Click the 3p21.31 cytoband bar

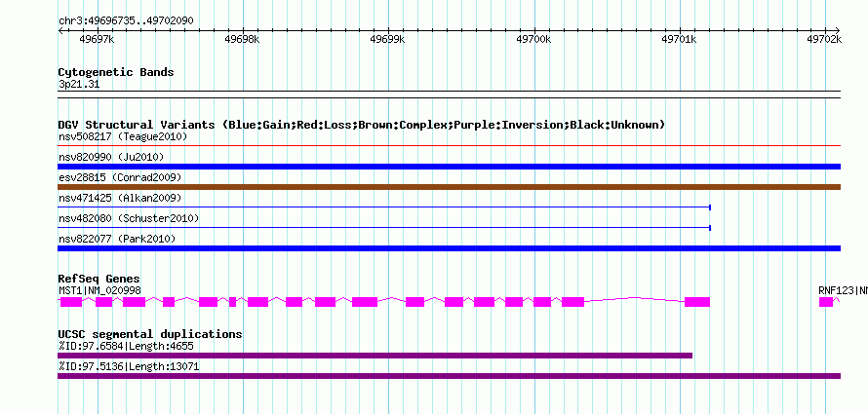click(x=449, y=94)
